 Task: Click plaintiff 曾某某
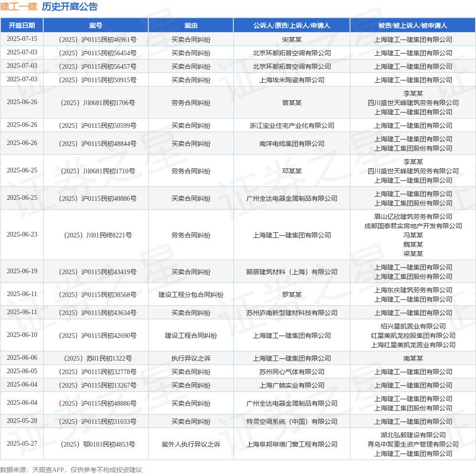click(292, 103)
